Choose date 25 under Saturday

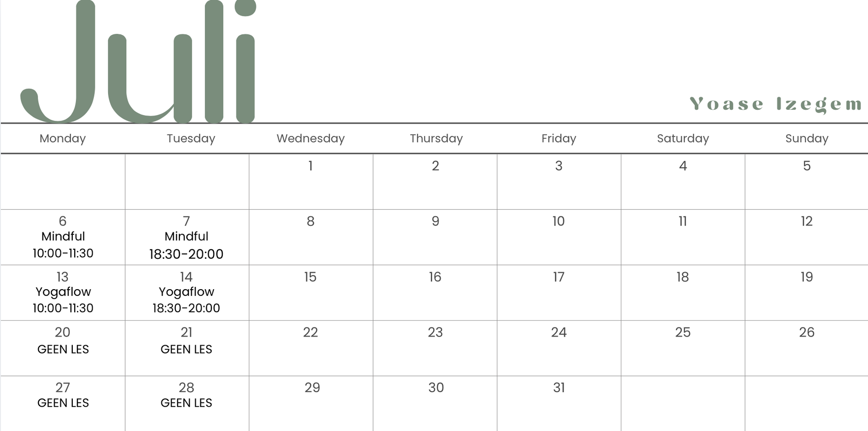tap(683, 333)
